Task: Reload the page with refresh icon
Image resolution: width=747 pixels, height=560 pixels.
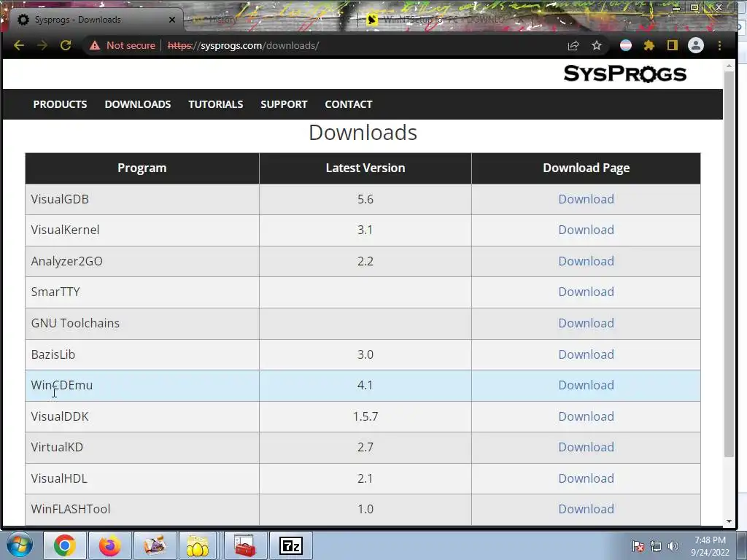Action: click(66, 45)
